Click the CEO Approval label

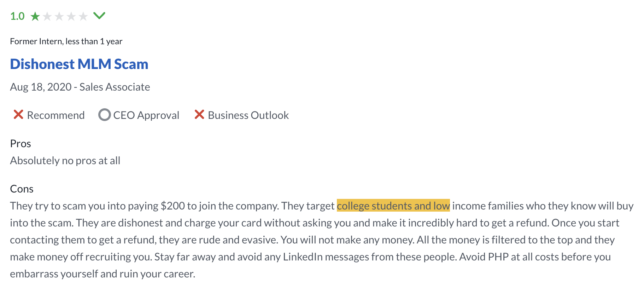point(146,115)
